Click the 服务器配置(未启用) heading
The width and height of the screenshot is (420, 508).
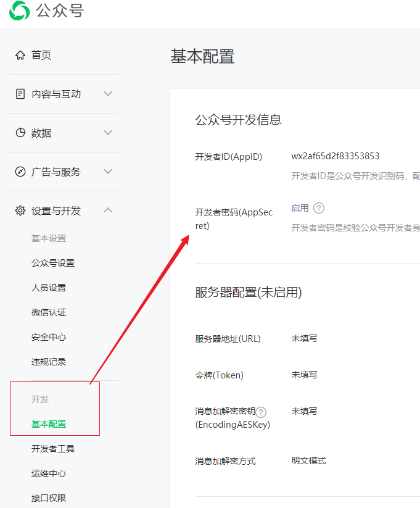249,293
